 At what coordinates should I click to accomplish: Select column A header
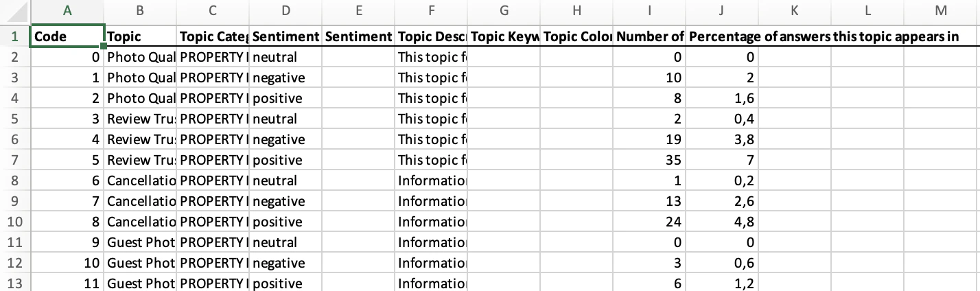[67, 11]
